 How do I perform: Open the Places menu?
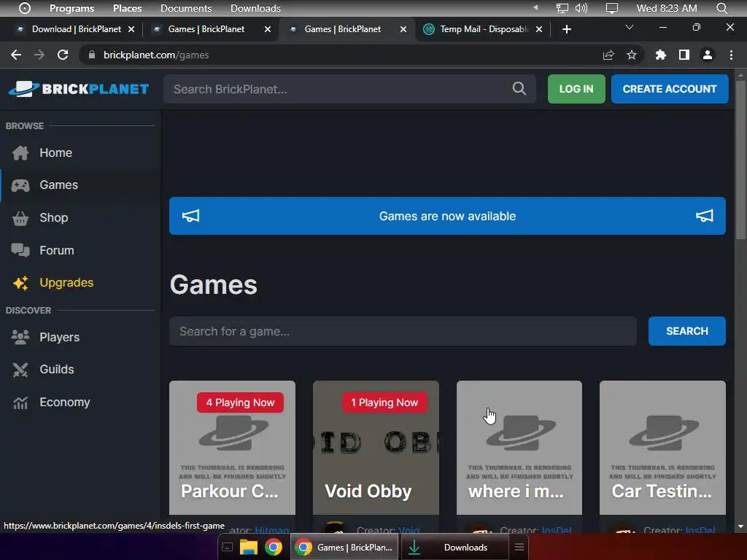pyautogui.click(x=127, y=8)
